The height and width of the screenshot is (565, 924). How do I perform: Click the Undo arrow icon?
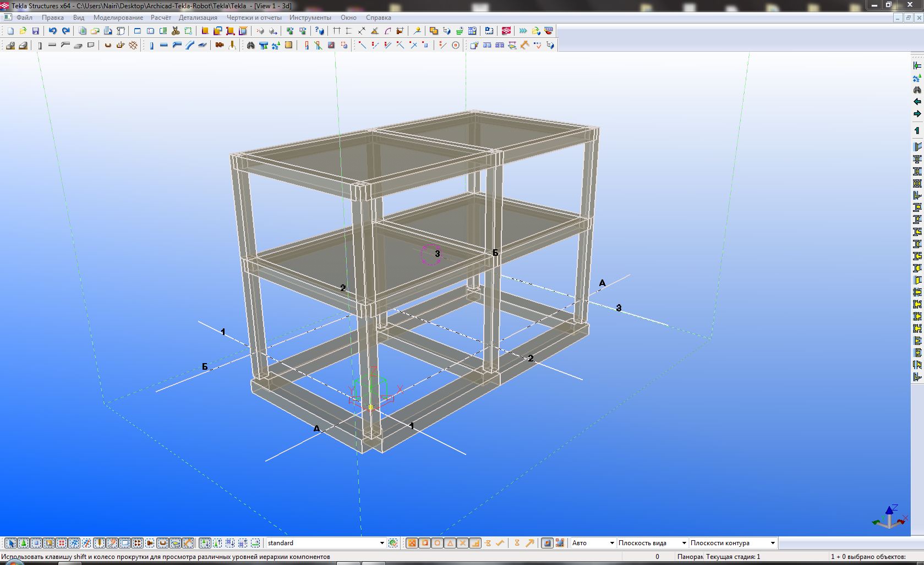(53, 31)
